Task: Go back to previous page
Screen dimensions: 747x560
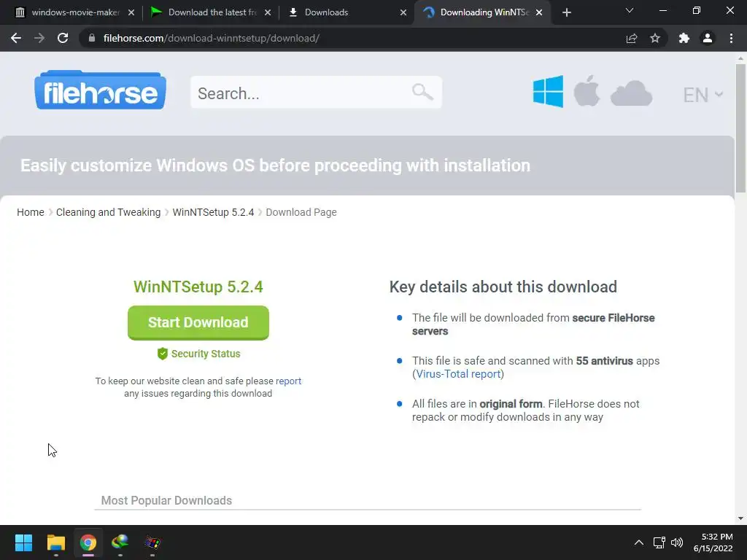Action: coord(16,38)
